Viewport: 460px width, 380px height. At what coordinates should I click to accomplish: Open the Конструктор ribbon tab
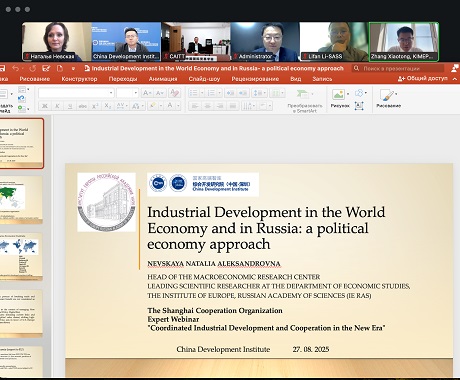79,79
